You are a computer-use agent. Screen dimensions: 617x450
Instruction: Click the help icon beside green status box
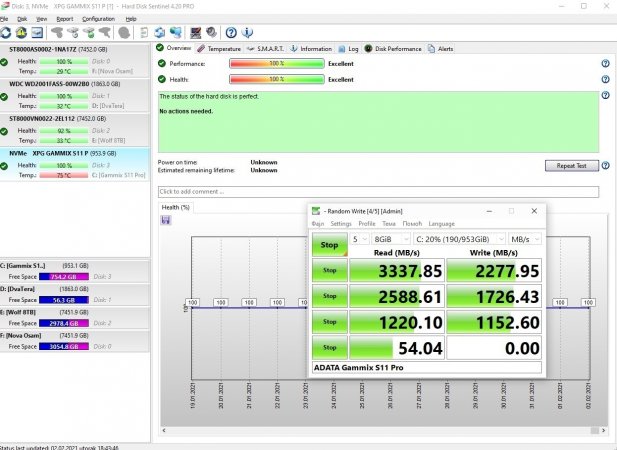606,95
